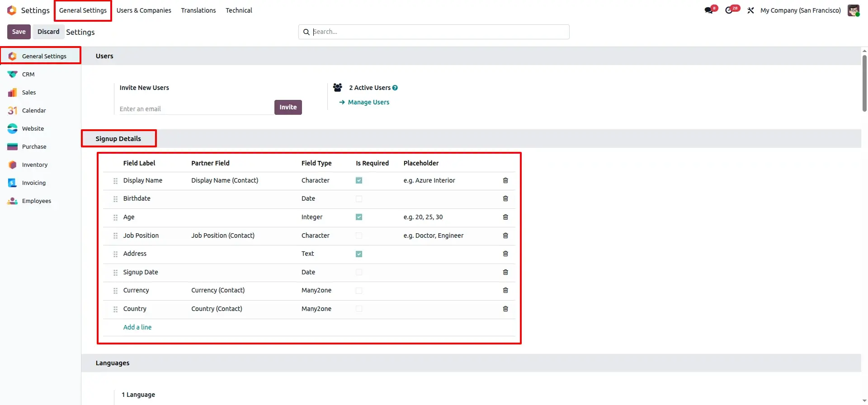Click Add a line link
Image resolution: width=868 pixels, height=405 pixels.
pyautogui.click(x=137, y=327)
